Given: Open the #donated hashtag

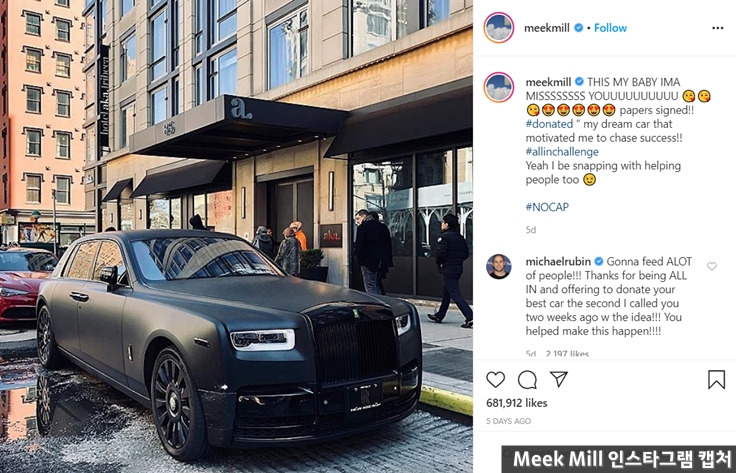Looking at the screenshot, I should pyautogui.click(x=549, y=124).
